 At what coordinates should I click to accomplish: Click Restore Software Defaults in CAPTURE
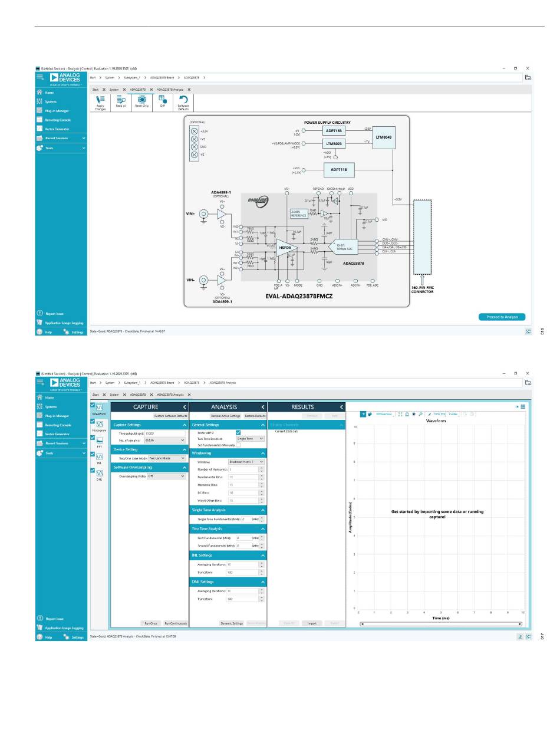(170, 416)
